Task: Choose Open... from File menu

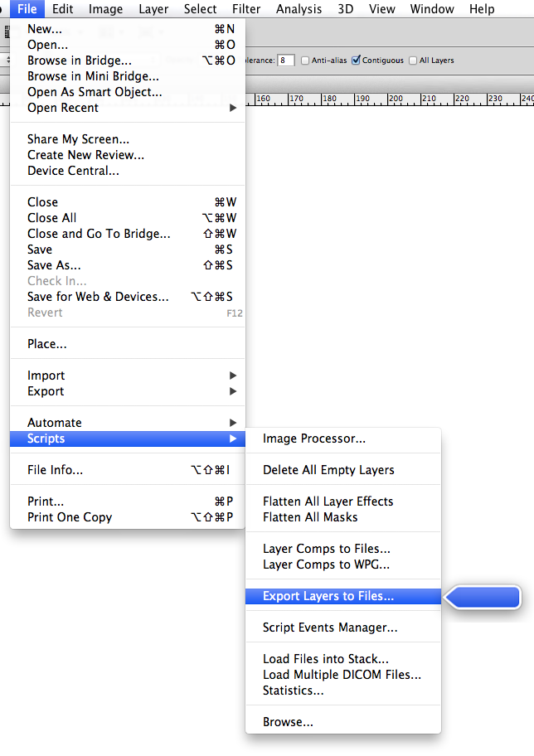Action: coord(128,45)
